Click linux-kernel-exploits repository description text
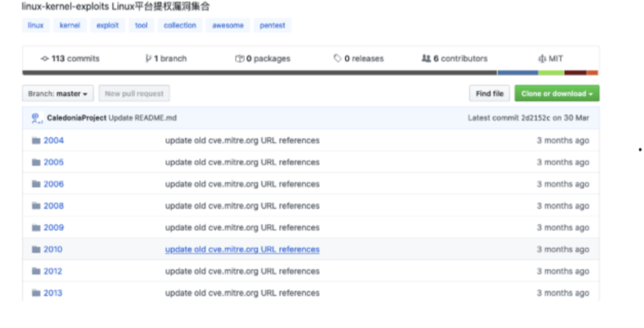The image size is (644, 328). pos(116,7)
